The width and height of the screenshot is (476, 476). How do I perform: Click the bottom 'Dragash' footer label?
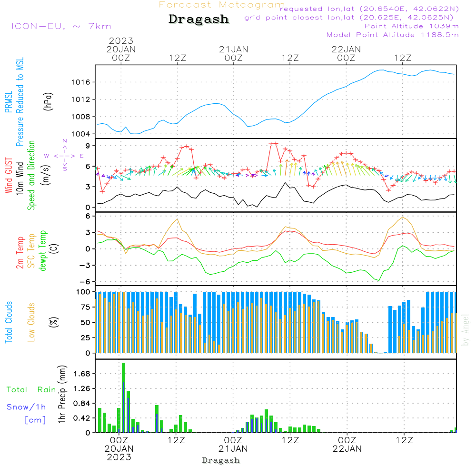coord(221,460)
